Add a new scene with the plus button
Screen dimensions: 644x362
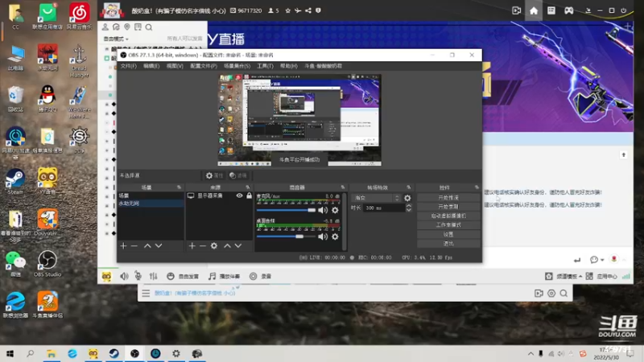(x=123, y=245)
